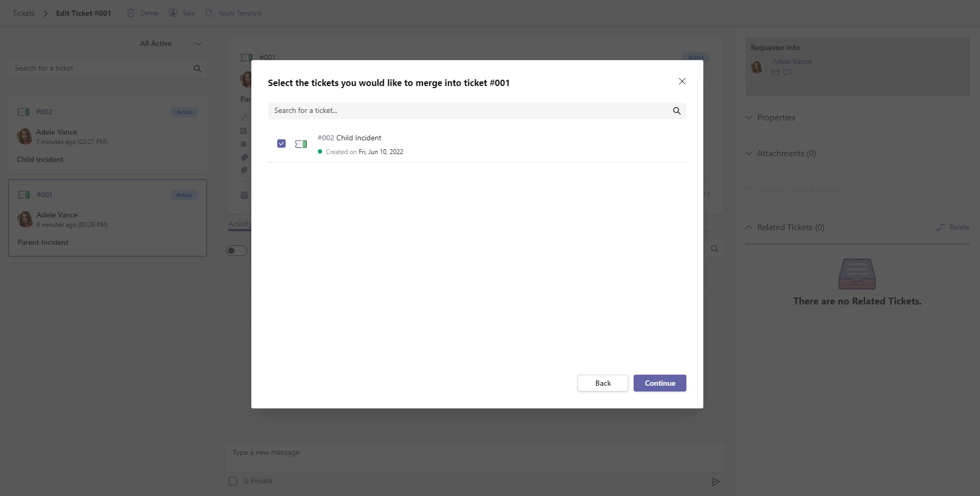Toggle the activity switch below Activity tab
The width and height of the screenshot is (980, 496).
pyautogui.click(x=237, y=251)
